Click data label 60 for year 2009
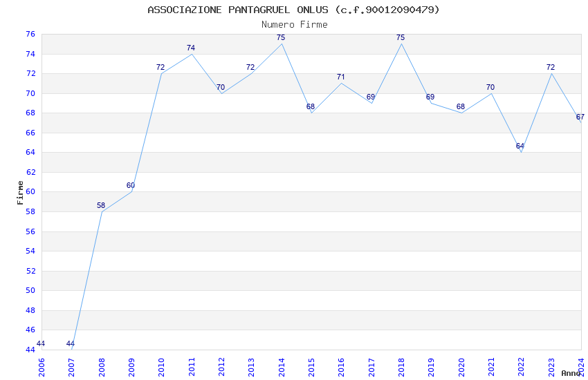Image resolution: width=588 pixels, height=380 pixels. coord(131,185)
